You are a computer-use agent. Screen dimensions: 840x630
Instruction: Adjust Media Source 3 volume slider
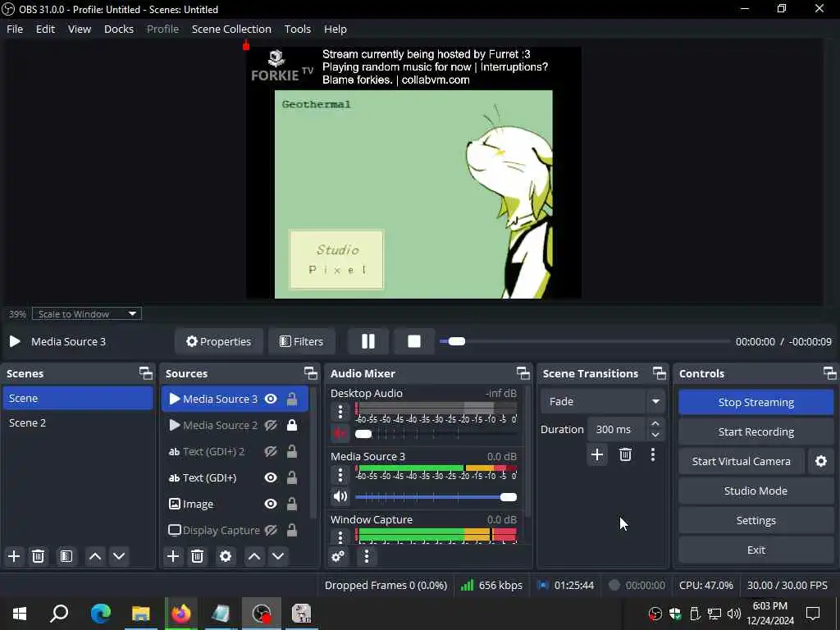pyautogui.click(x=435, y=497)
